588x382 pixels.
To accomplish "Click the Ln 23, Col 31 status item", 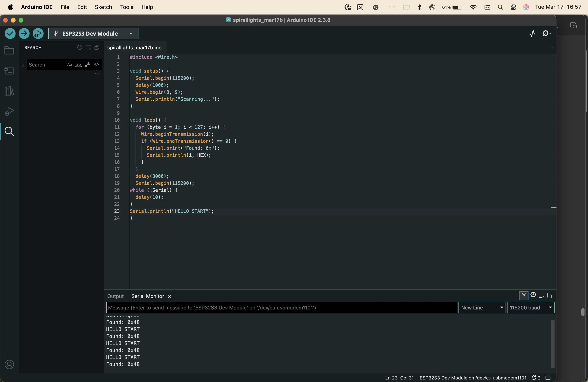I will point(399,378).
